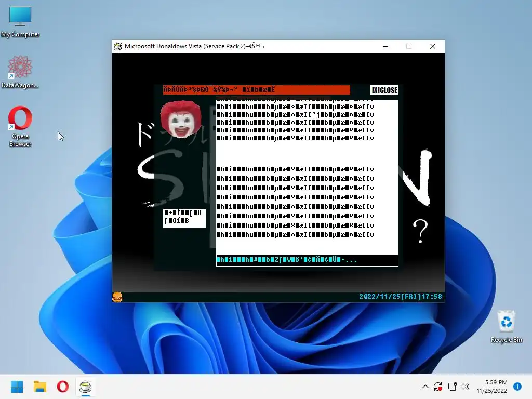Click the Opera icon in the taskbar
This screenshot has height=399, width=532.
pos(63,387)
